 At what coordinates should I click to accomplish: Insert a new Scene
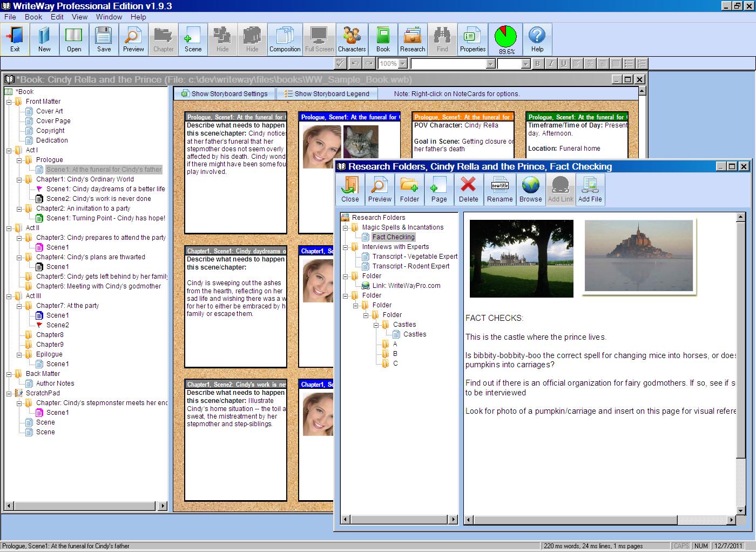click(x=193, y=38)
